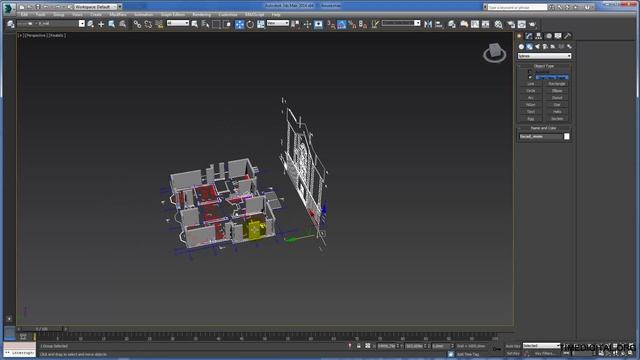Image resolution: width=640 pixels, height=360 pixels.
Task: Click the Use Pivot Point Center icon
Action: click(295, 24)
